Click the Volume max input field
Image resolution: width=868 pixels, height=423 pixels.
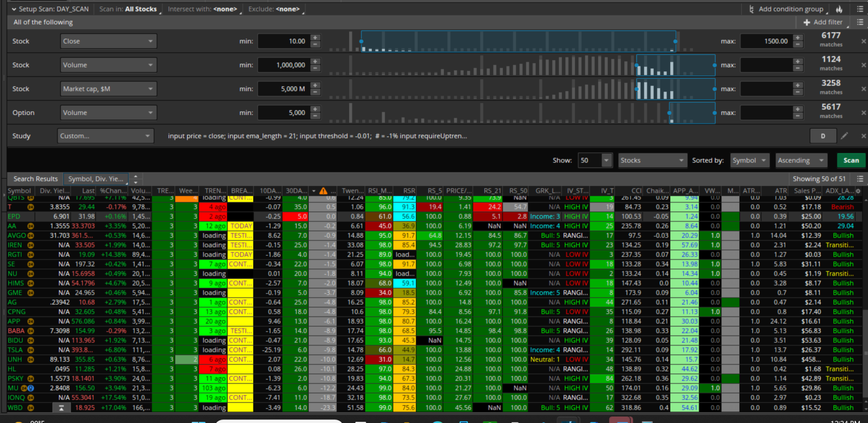coord(766,65)
